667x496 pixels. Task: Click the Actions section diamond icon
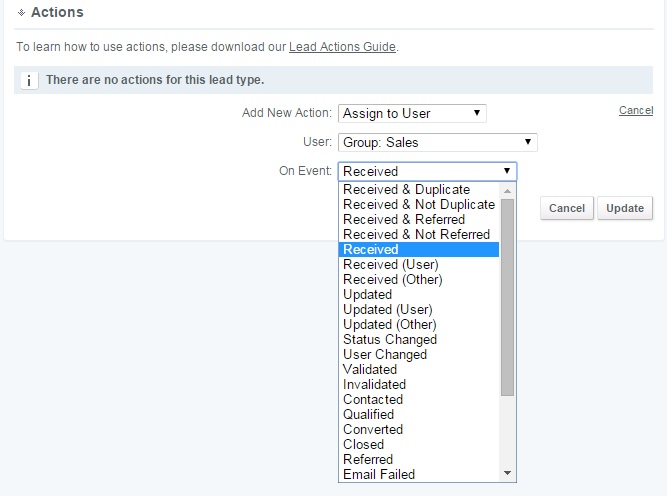(x=21, y=13)
